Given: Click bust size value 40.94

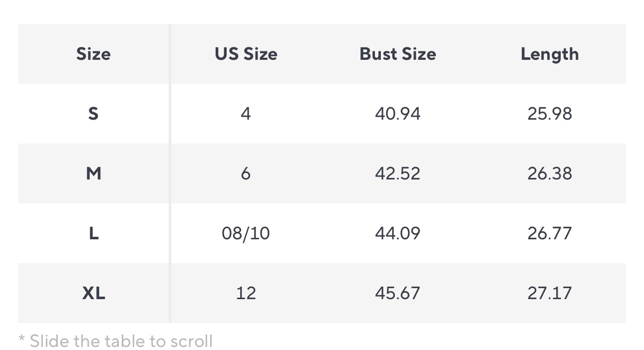Looking at the screenshot, I should (x=397, y=114).
